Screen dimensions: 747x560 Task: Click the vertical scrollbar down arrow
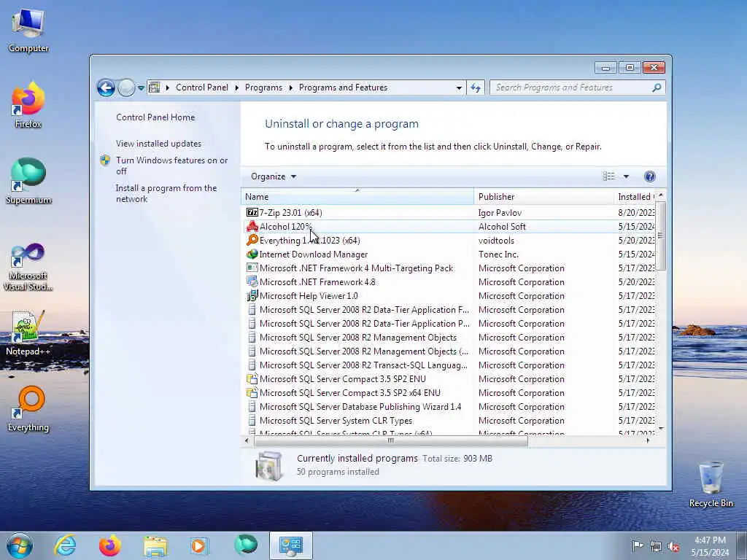coord(660,429)
